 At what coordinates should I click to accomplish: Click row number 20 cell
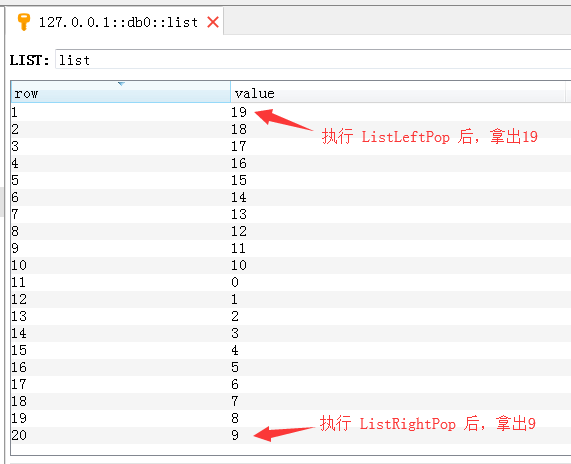click(x=121, y=435)
